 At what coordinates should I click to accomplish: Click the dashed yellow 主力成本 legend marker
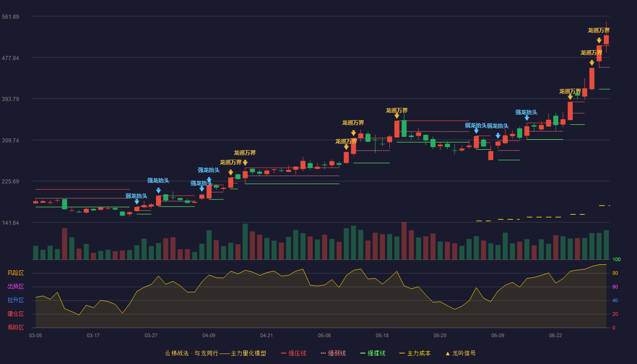[402, 353]
